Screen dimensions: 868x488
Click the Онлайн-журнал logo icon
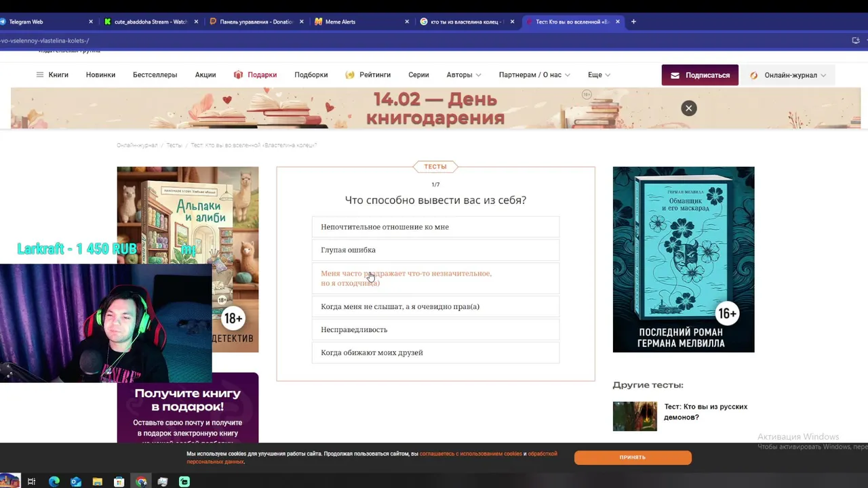pos(753,75)
